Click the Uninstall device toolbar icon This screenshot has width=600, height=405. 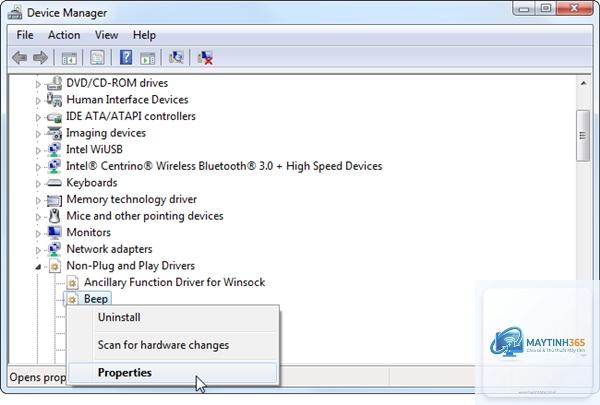click(205, 58)
